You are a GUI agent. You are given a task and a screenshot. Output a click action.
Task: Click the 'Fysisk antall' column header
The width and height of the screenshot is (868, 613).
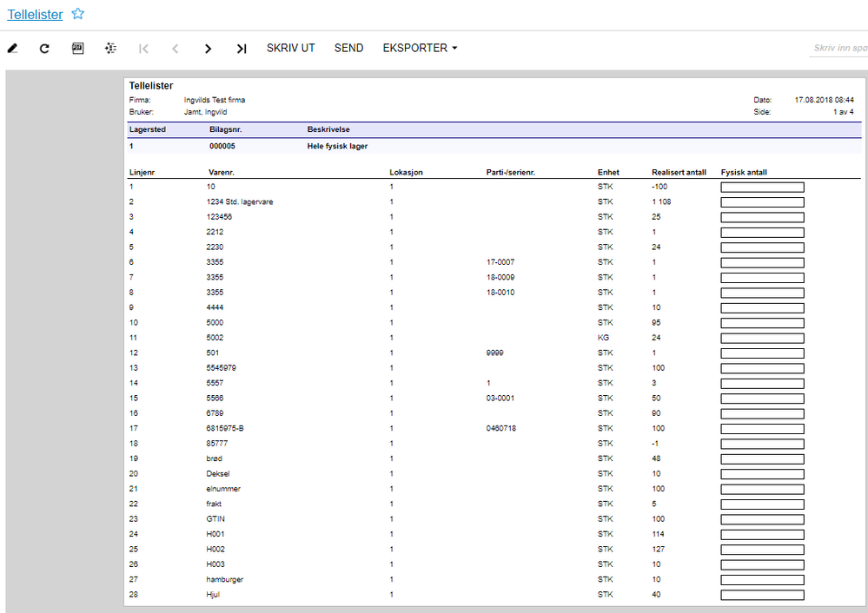click(x=744, y=172)
